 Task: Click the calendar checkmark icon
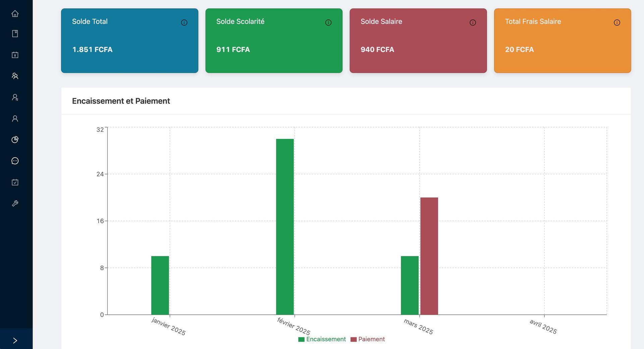15,182
